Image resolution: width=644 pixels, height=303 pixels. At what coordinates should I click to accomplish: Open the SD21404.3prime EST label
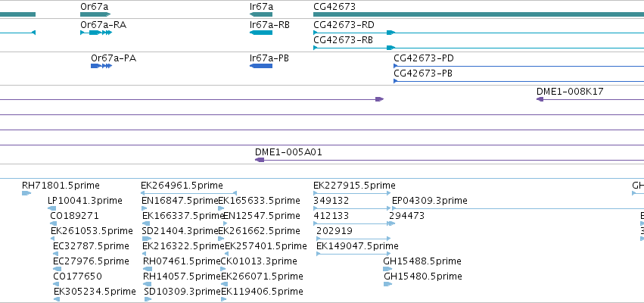(x=181, y=231)
